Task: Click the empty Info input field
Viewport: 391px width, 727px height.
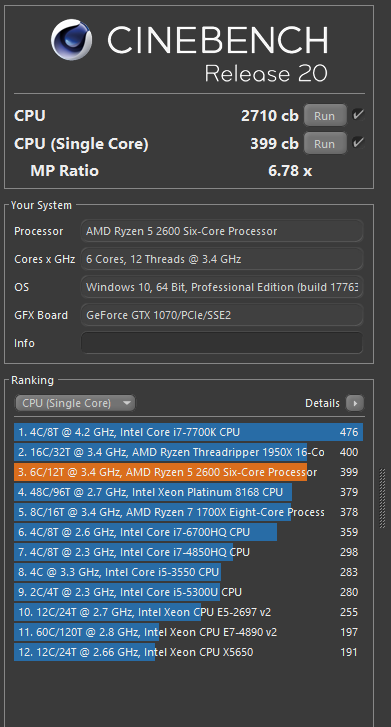Action: 222,343
